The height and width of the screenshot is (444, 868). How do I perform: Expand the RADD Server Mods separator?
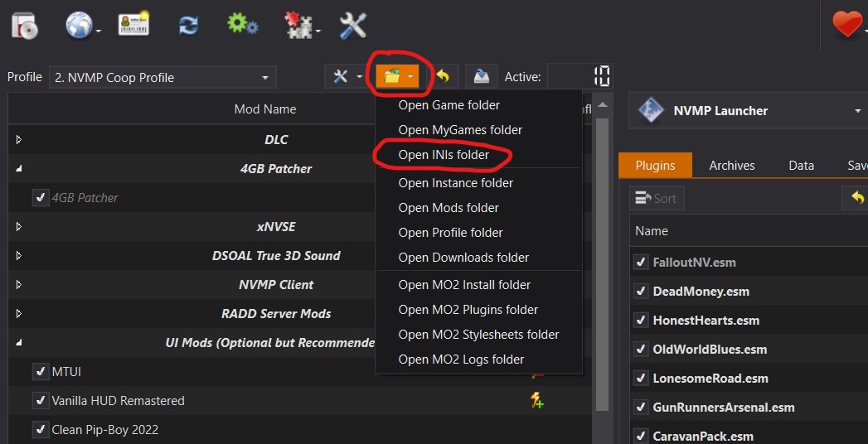point(19,313)
